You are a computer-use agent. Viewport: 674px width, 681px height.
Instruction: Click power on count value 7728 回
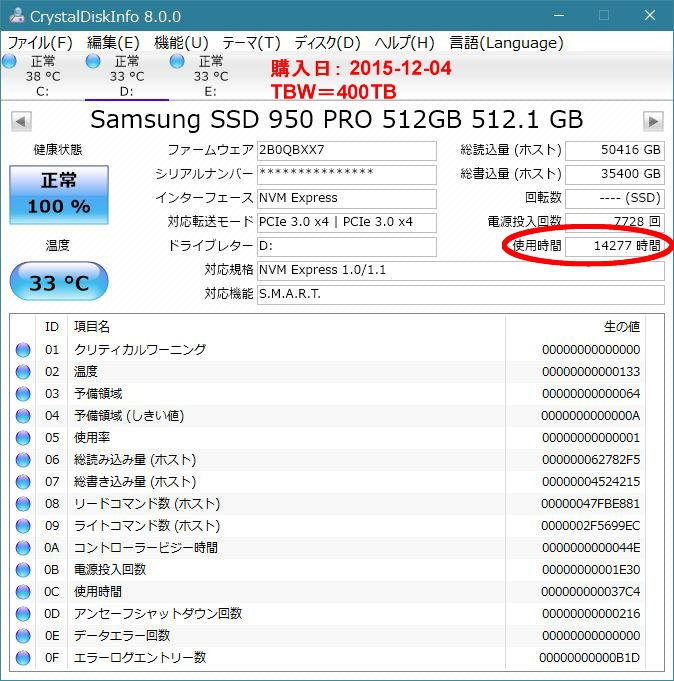[615, 222]
